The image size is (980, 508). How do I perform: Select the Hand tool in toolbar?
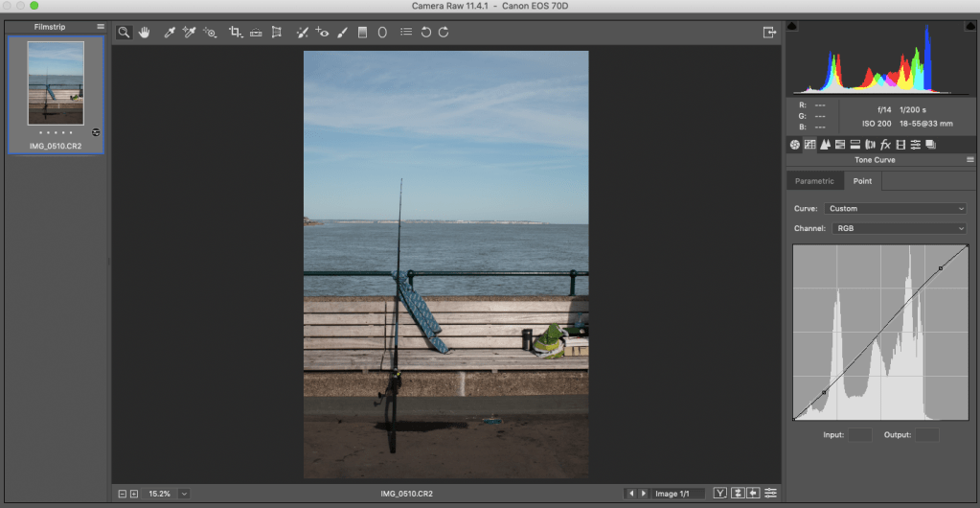pos(145,32)
